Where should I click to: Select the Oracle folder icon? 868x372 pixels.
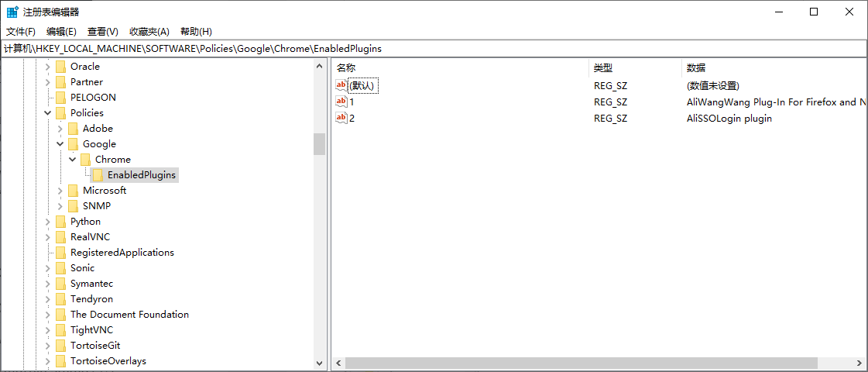point(61,67)
